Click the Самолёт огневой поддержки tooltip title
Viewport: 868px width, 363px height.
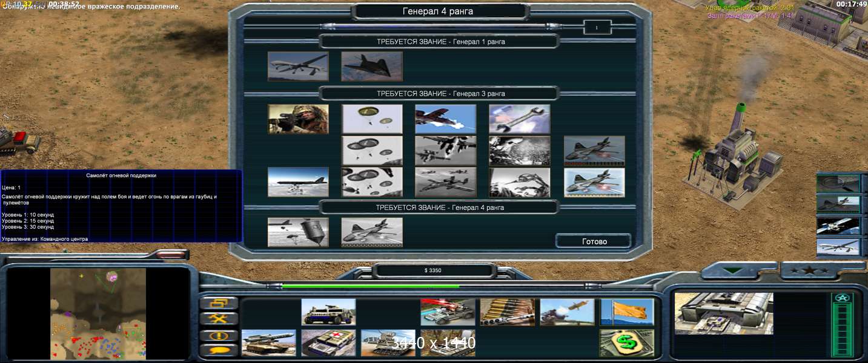pos(121,175)
